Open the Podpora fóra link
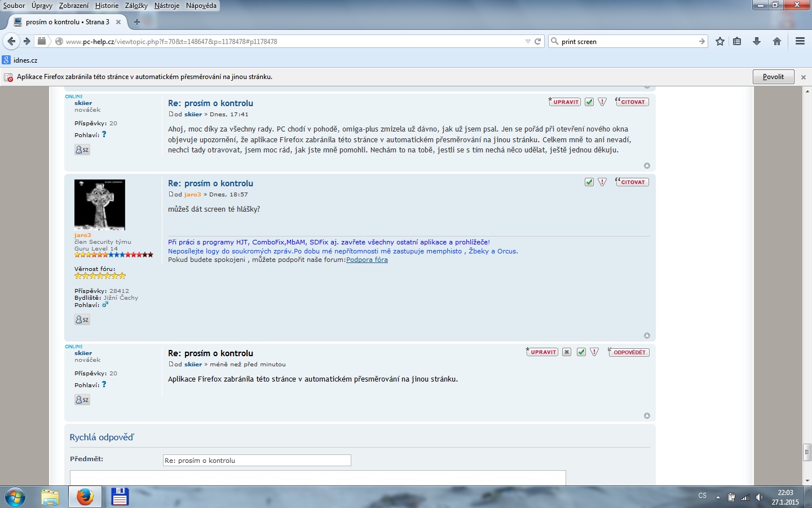 (x=367, y=260)
